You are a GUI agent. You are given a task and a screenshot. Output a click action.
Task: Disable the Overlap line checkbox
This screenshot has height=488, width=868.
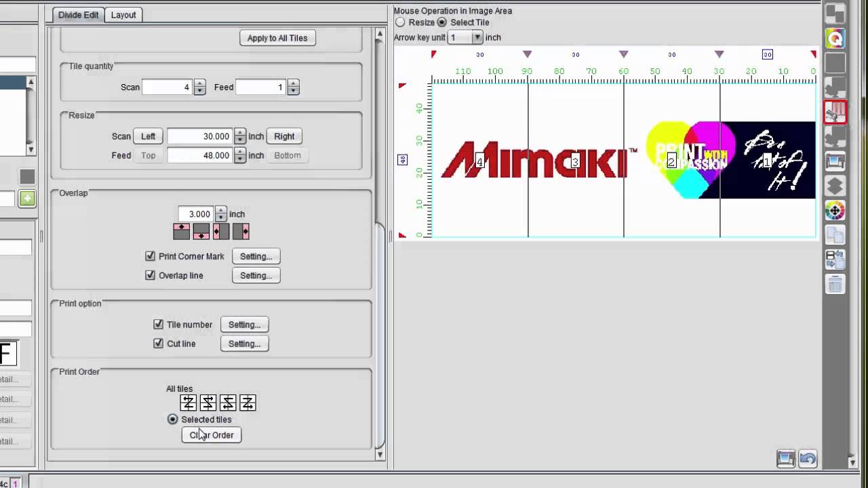tap(150, 275)
